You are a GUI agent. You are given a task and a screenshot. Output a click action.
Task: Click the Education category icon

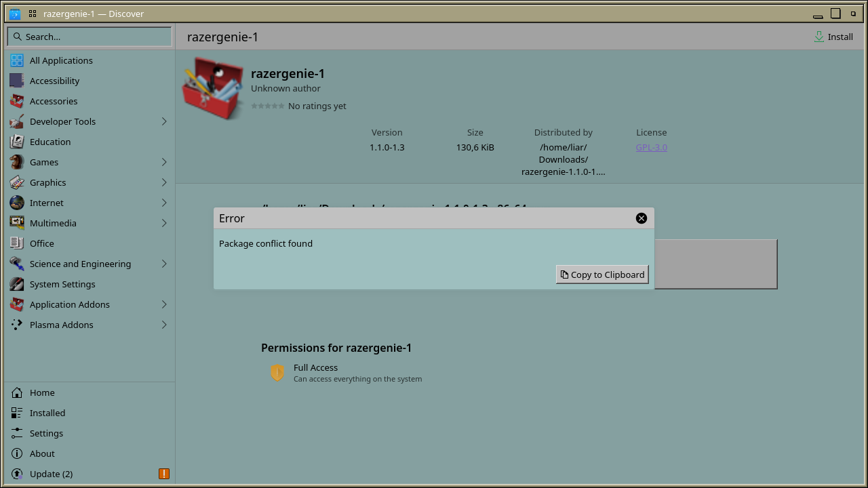tap(17, 142)
